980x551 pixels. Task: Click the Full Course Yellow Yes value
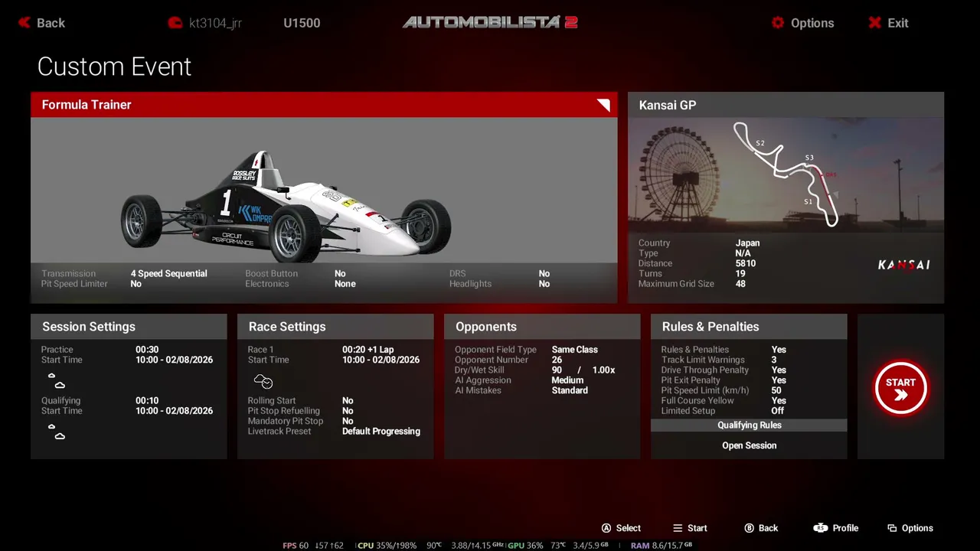[779, 400]
